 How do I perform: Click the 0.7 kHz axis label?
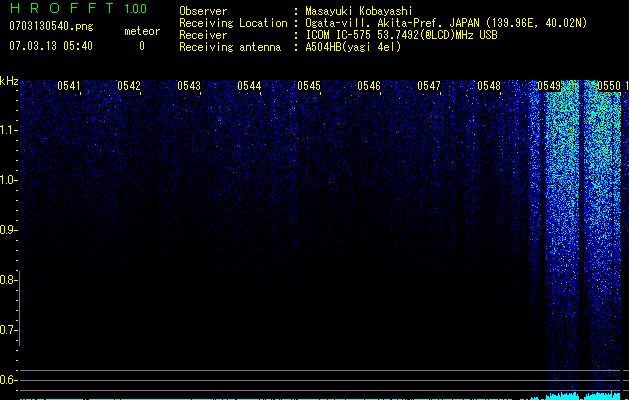tap(8, 330)
